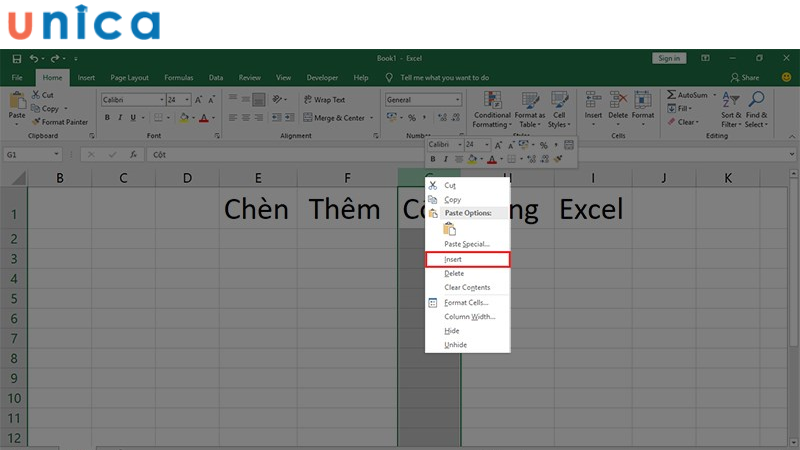Click the red Font Color swatch in the ribbon
The width and height of the screenshot is (800, 450).
203,118
